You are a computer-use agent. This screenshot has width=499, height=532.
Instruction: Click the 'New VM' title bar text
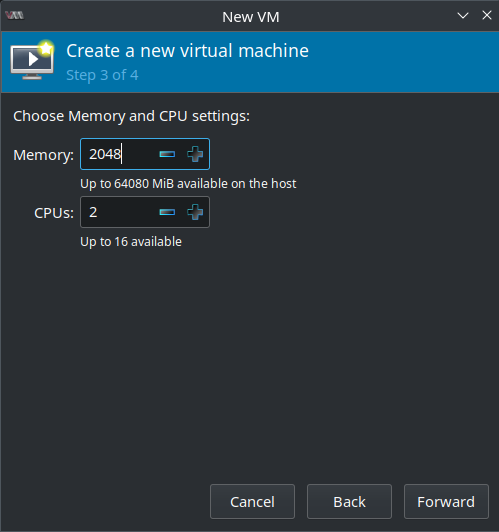tap(251, 17)
